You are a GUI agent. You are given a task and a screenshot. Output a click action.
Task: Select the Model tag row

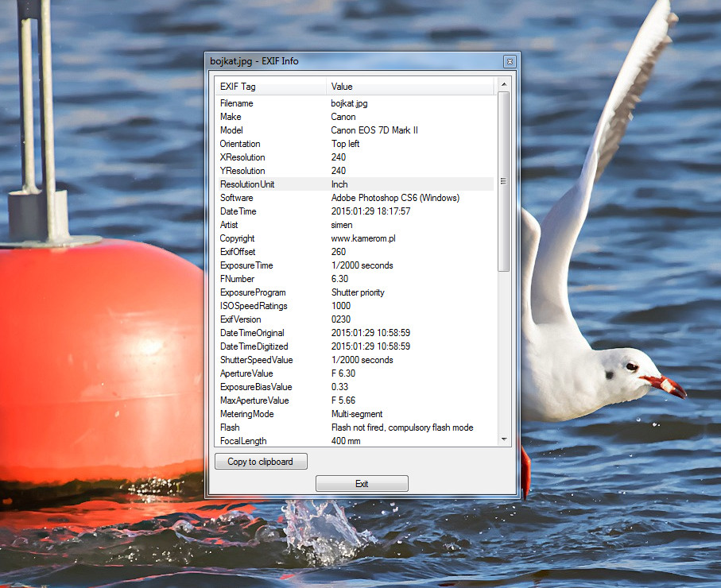355,130
